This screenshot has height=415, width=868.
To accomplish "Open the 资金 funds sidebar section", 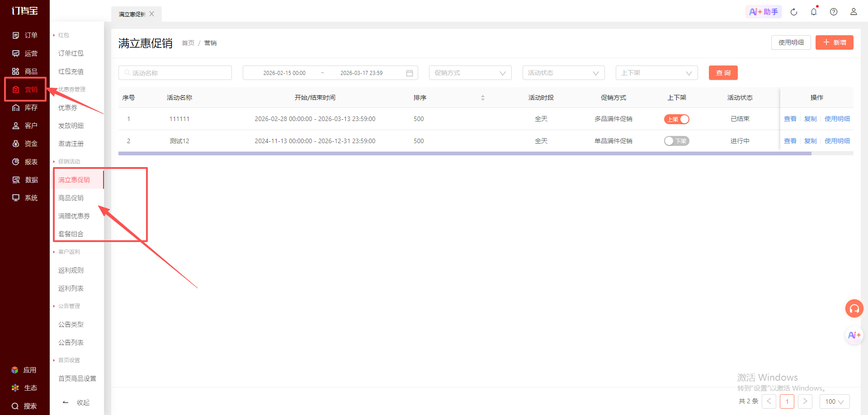I will pos(25,144).
